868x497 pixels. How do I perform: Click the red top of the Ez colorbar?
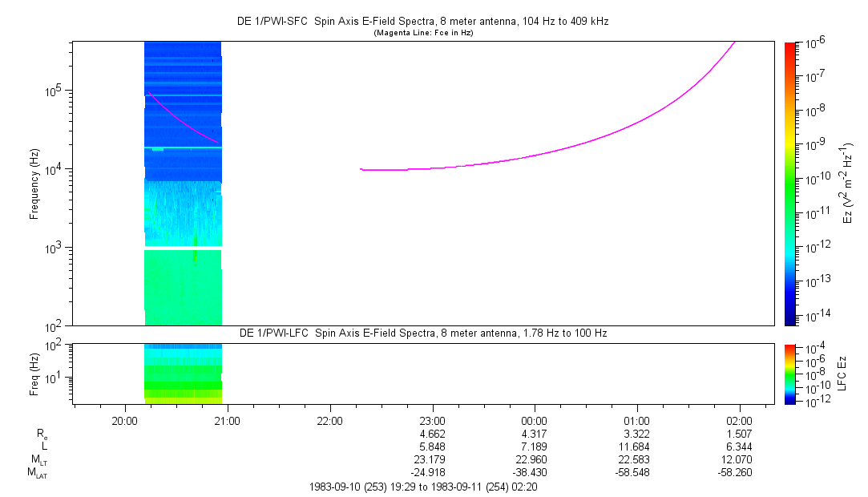click(x=789, y=45)
